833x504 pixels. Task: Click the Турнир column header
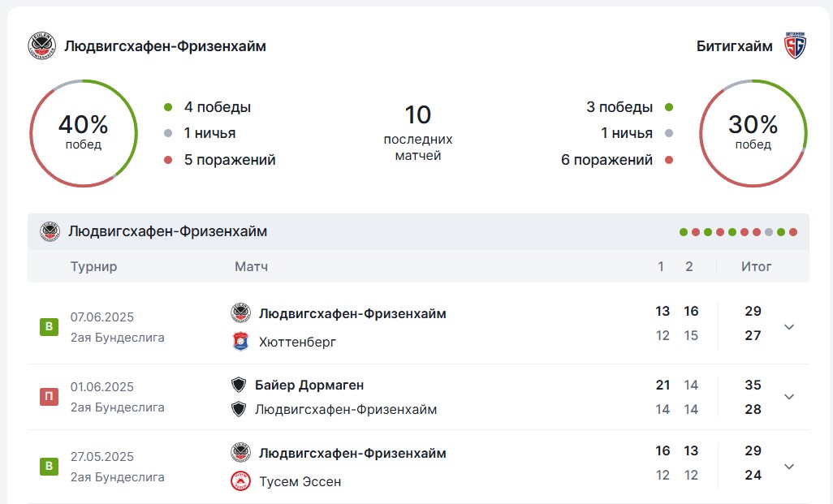pos(93,266)
